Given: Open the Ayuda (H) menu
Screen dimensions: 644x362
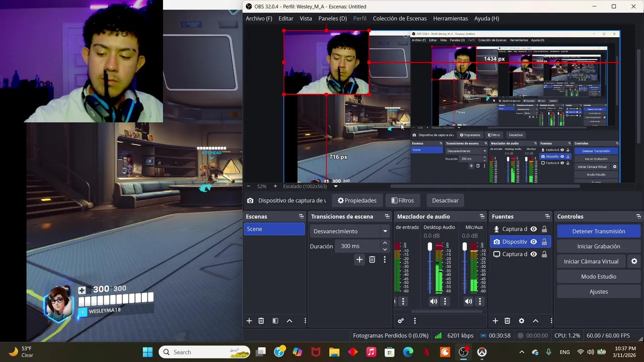Looking at the screenshot, I should pyautogui.click(x=487, y=19).
